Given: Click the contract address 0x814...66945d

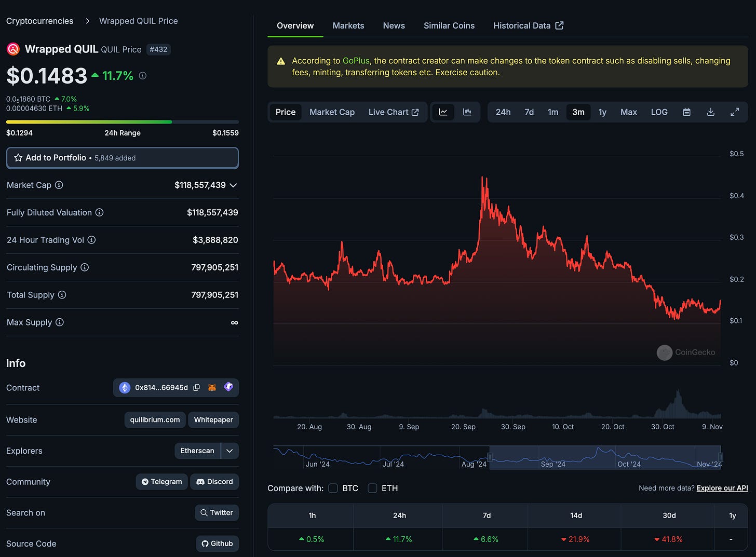Looking at the screenshot, I should tap(161, 387).
